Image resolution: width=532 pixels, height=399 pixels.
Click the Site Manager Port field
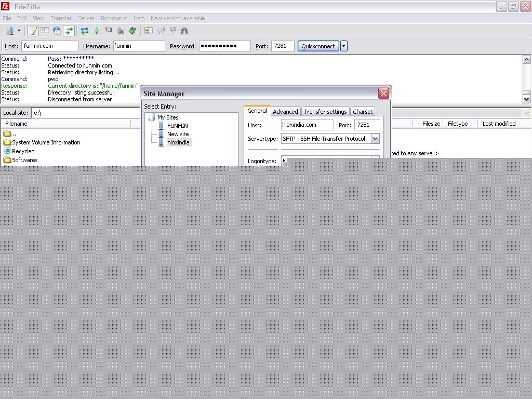367,125
